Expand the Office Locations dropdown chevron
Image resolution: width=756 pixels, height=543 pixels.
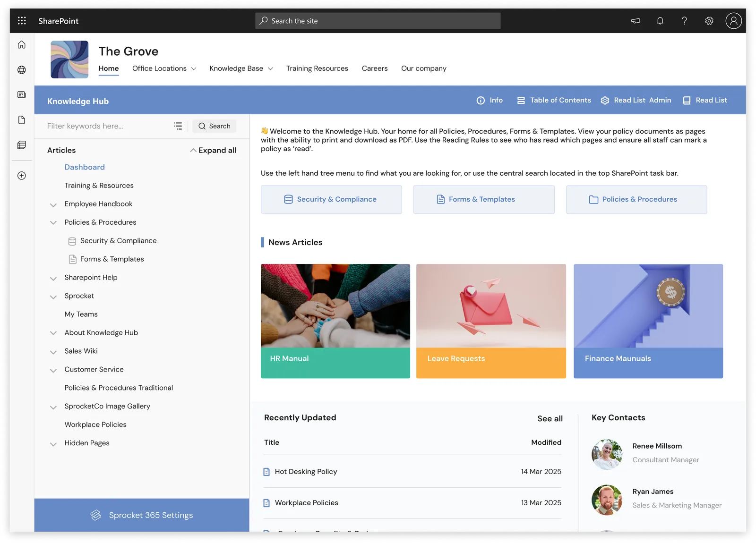coord(194,69)
